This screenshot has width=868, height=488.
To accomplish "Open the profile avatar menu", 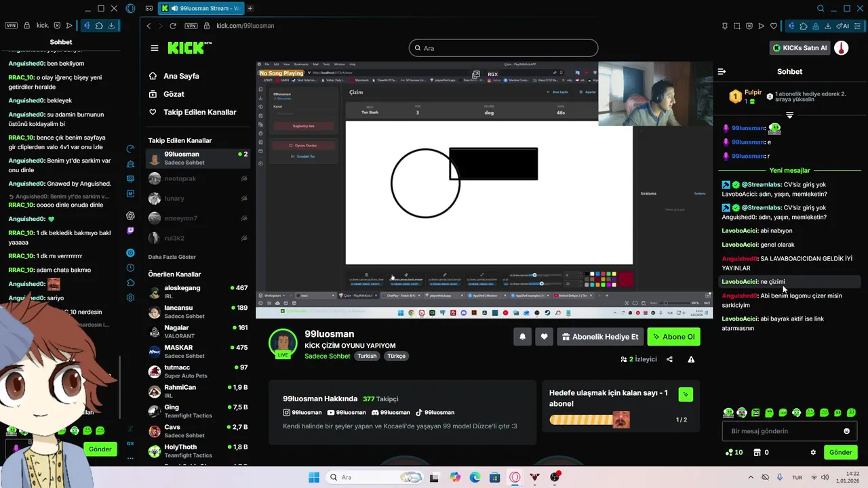I will coord(841,48).
